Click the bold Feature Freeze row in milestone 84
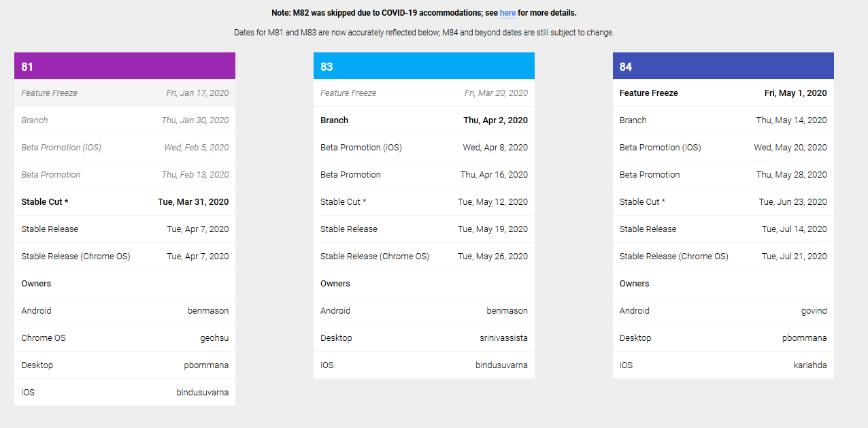The height and width of the screenshot is (428, 868). tap(723, 93)
